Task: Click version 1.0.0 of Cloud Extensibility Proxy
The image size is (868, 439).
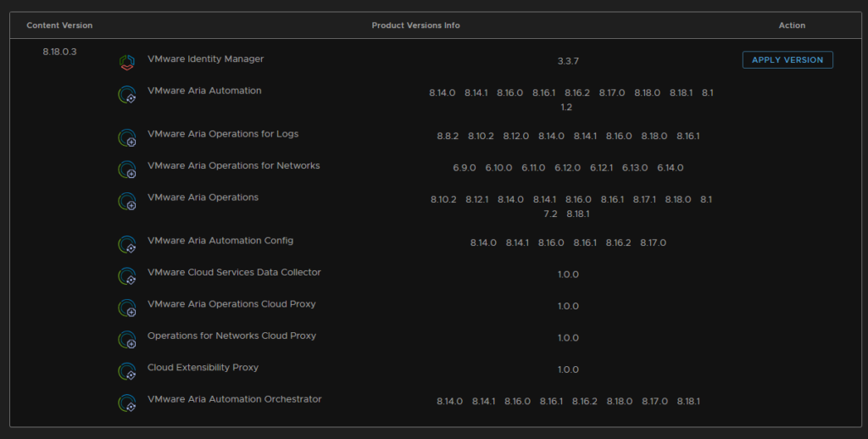Action: tap(568, 370)
